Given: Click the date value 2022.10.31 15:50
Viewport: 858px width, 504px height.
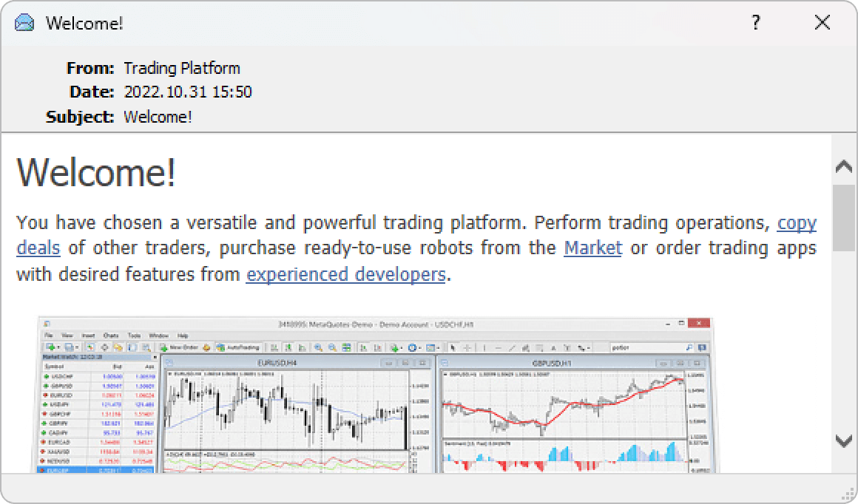Looking at the screenshot, I should (x=187, y=92).
